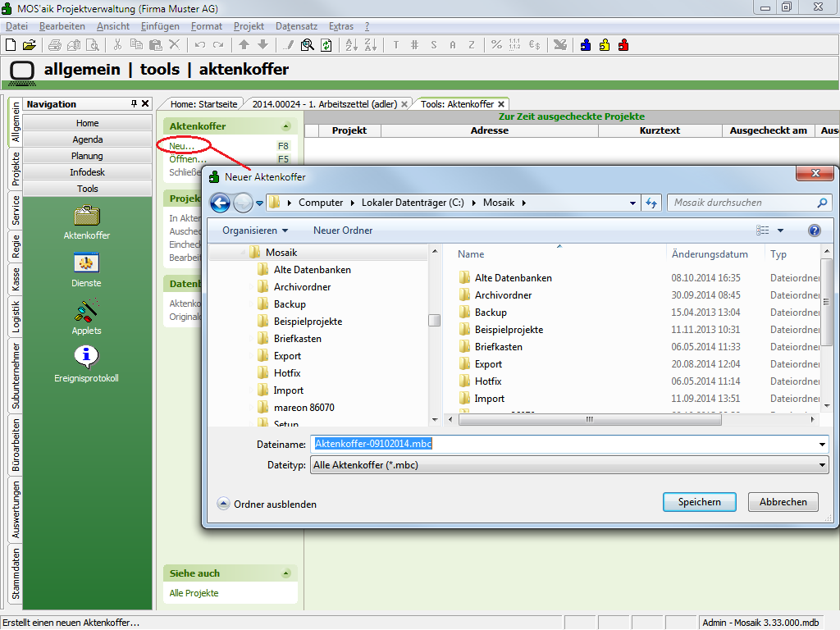Click the Percent toolbar icon
Screen dimensions: 840x630
coord(496,45)
